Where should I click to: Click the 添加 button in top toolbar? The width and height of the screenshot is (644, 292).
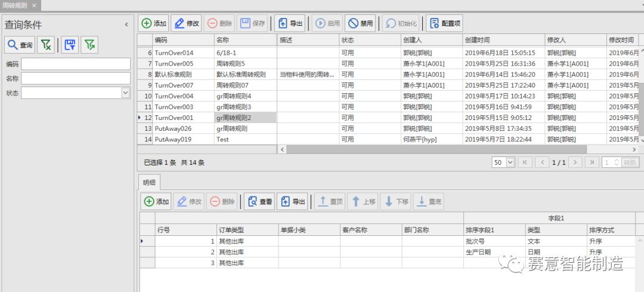pyautogui.click(x=154, y=24)
